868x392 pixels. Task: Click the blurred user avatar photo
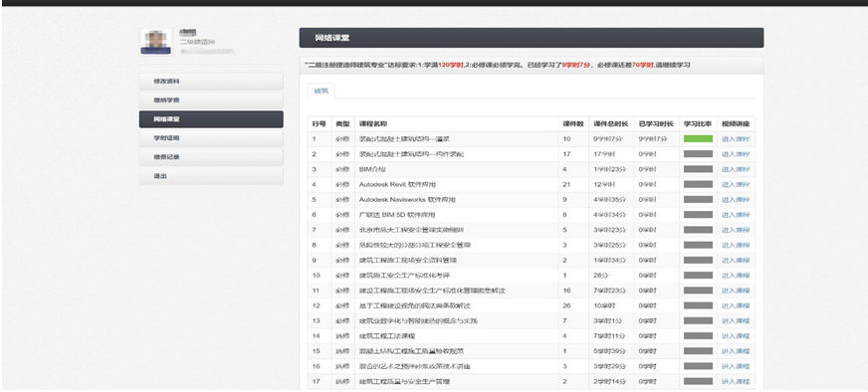155,42
